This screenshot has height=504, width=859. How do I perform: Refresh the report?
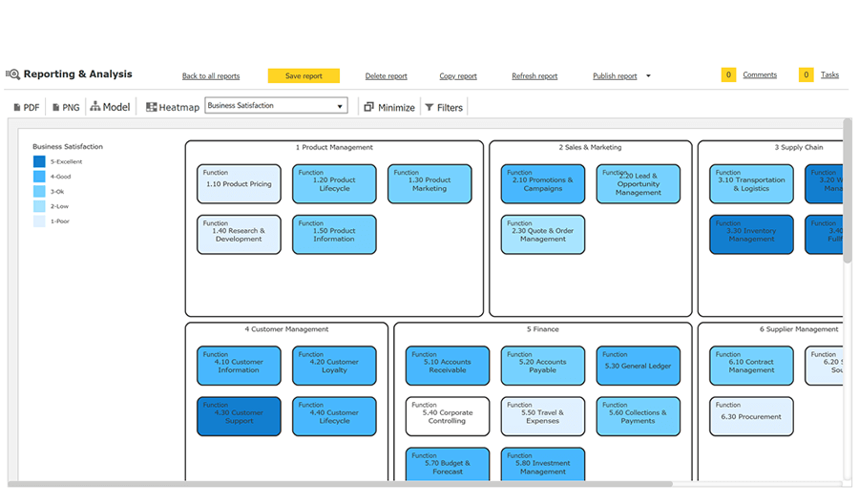(x=534, y=76)
